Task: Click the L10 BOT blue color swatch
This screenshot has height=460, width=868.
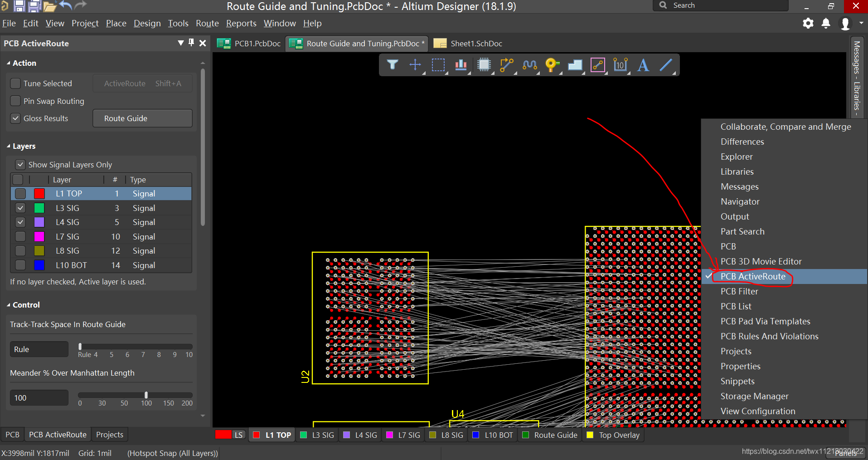Action: (x=39, y=265)
